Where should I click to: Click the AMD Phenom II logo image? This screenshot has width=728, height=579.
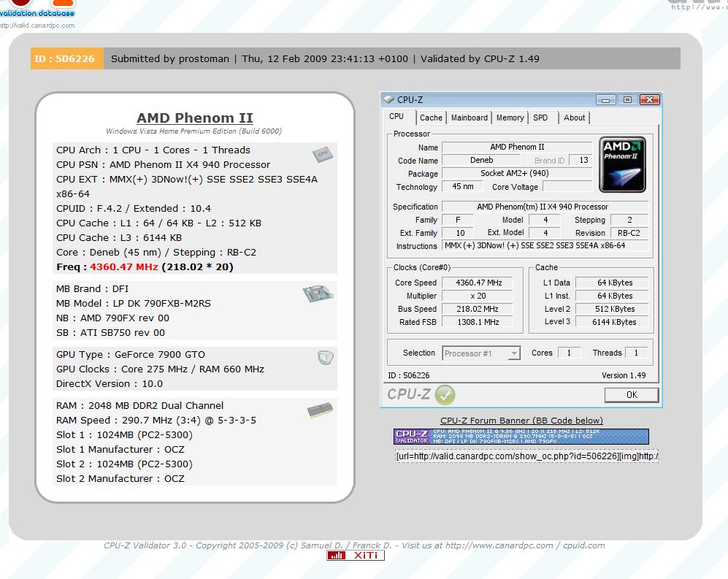click(622, 164)
